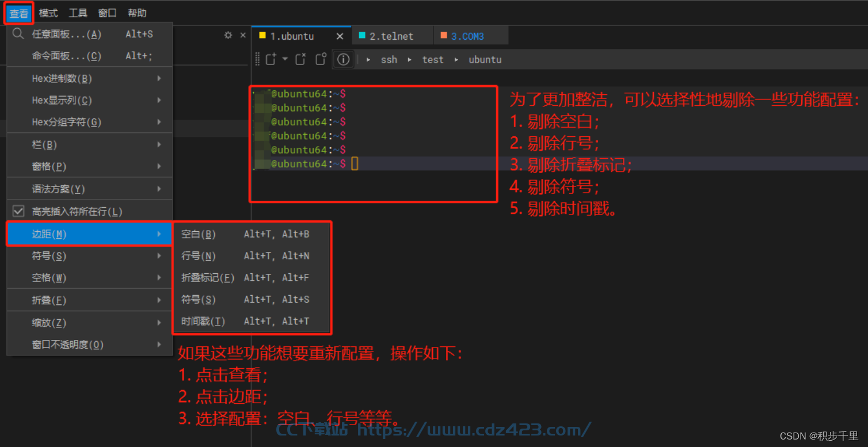
Task: Open the 窗口 menu
Action: pyautogui.click(x=108, y=13)
